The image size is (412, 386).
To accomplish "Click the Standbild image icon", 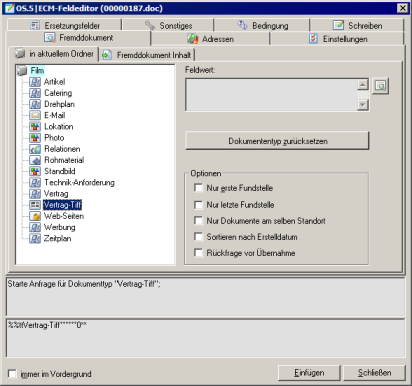I will 35,171.
